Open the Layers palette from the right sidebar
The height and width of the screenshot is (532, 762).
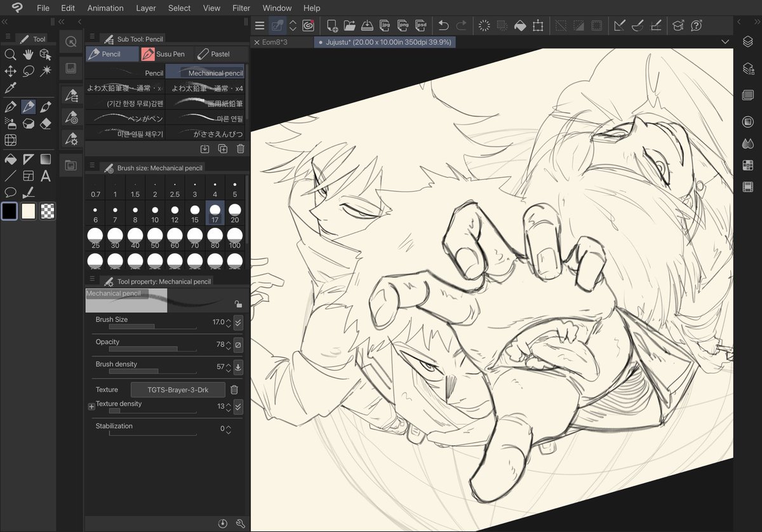(747, 42)
